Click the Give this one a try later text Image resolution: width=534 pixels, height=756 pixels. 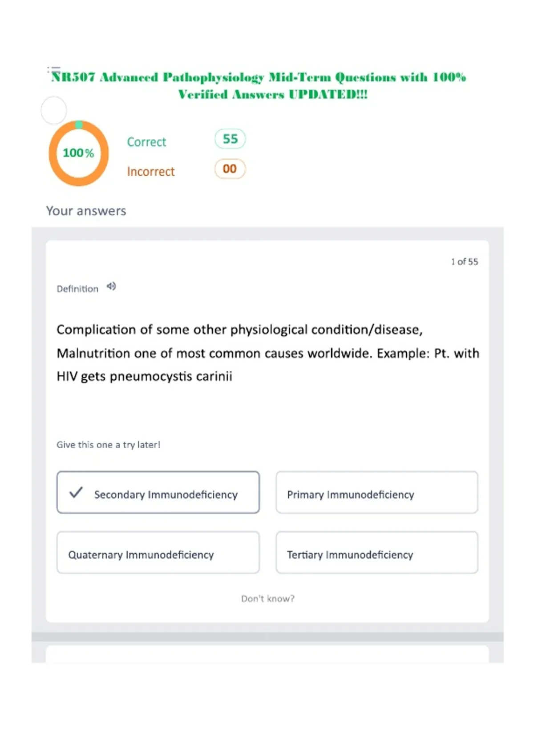click(108, 445)
